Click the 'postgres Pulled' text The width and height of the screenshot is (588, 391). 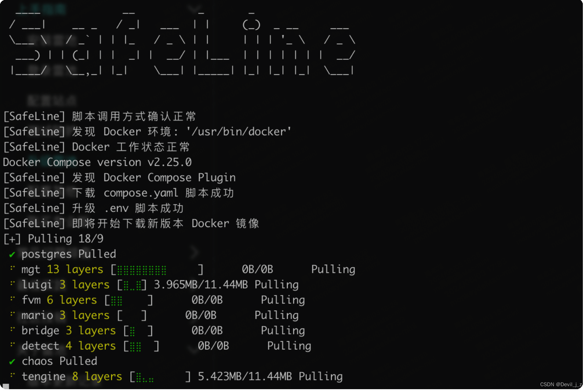(69, 254)
